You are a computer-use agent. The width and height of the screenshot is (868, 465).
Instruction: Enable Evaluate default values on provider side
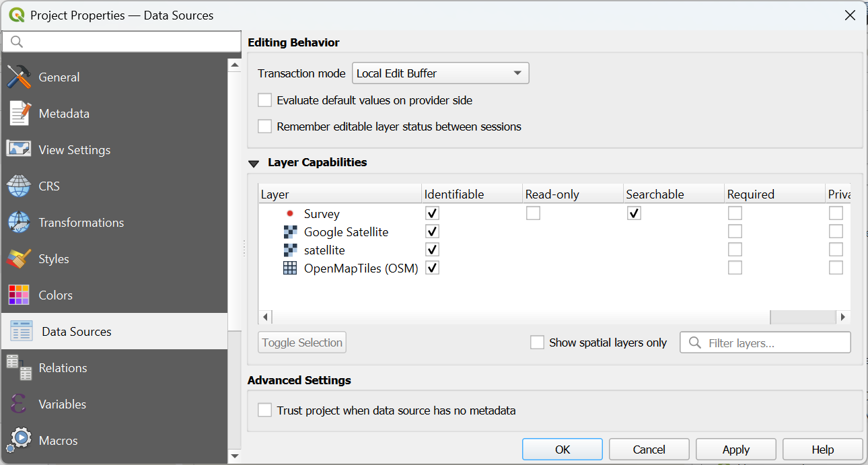pyautogui.click(x=265, y=100)
